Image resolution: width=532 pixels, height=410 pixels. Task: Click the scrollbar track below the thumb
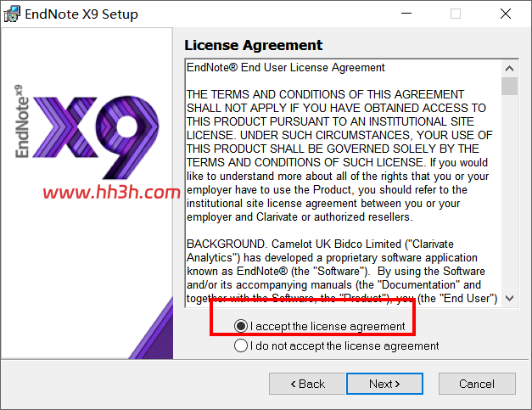pos(509,193)
